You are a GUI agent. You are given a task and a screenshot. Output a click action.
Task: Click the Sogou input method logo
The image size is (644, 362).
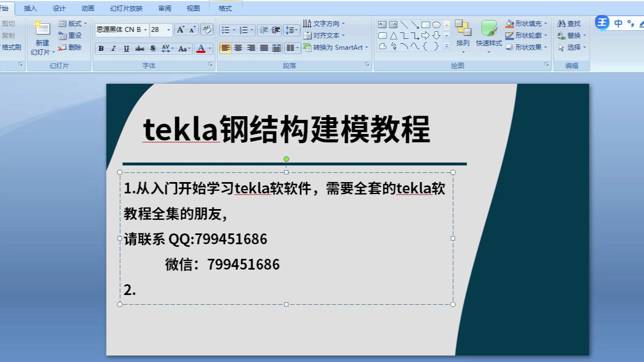pos(602,23)
